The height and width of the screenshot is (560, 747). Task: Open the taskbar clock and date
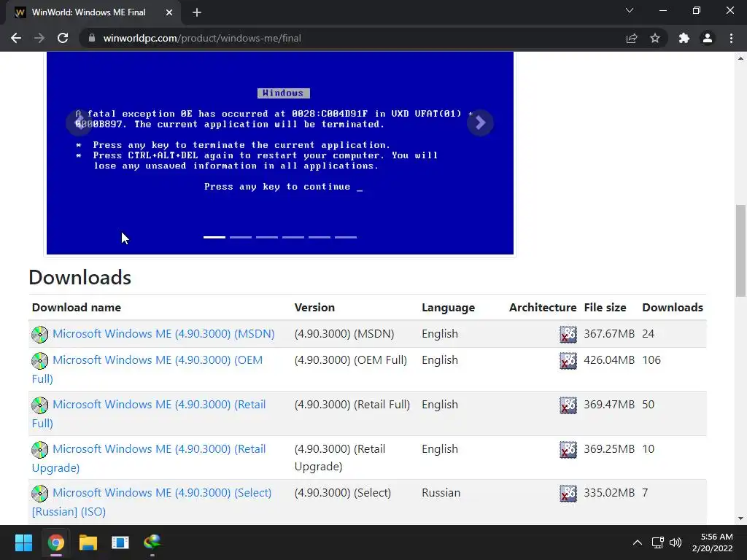pos(712,542)
